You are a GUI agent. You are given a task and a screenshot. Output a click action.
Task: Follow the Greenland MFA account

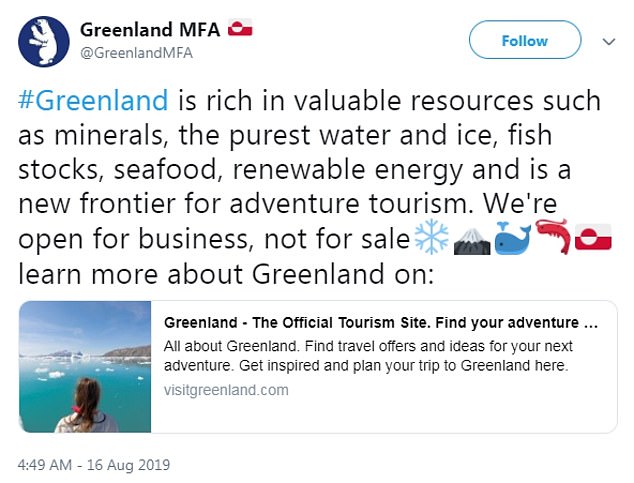coord(525,40)
